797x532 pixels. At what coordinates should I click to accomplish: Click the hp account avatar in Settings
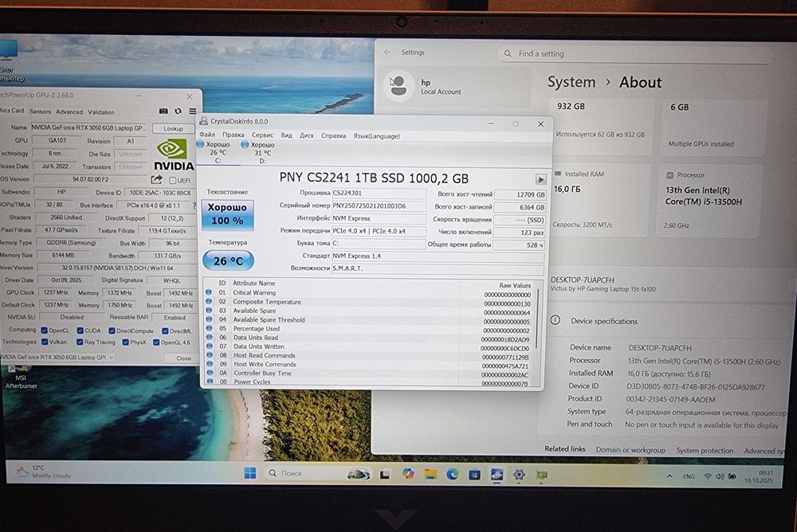399,86
